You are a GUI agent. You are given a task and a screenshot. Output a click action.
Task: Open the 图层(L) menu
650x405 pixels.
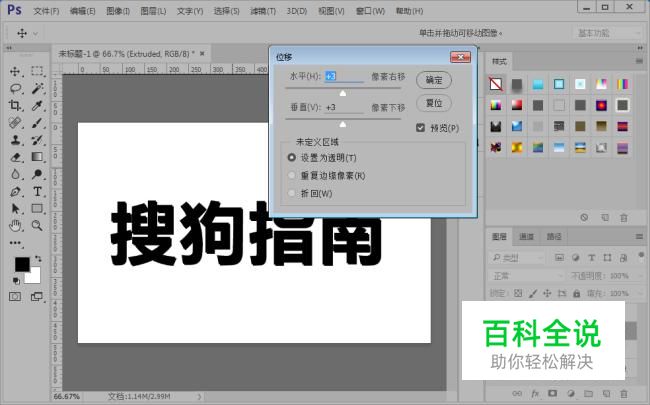pos(153,11)
